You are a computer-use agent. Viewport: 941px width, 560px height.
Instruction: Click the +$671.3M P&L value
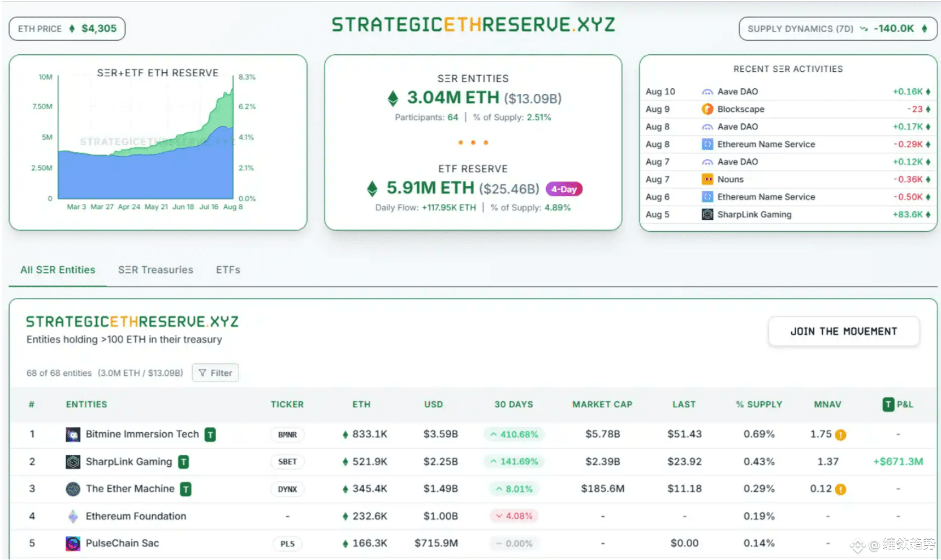898,462
